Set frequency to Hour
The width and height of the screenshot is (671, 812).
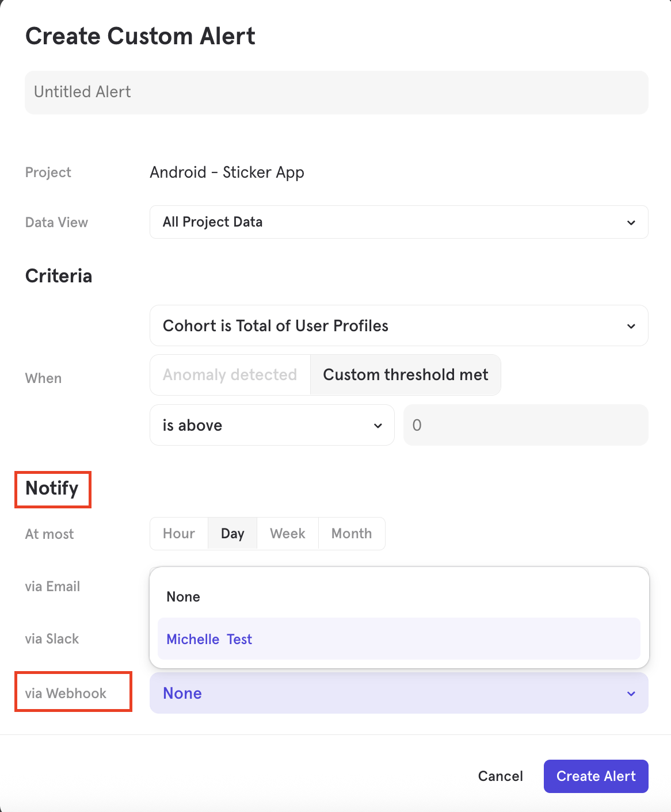(x=178, y=534)
